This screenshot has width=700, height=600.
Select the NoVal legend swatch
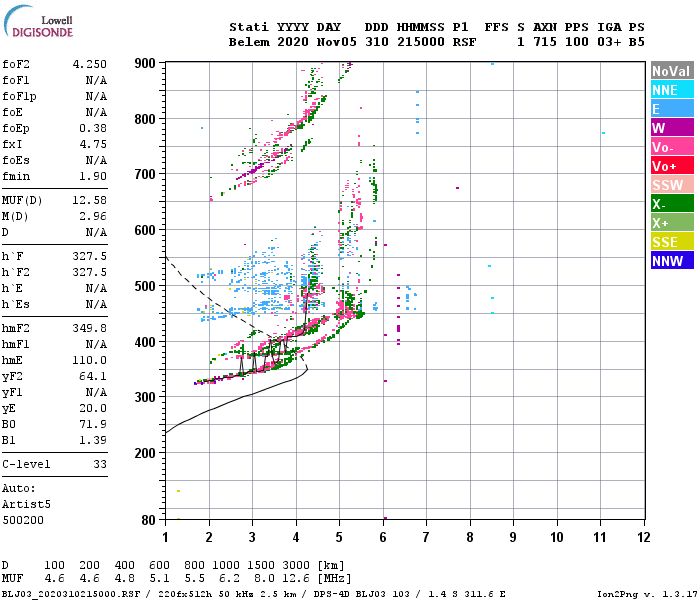click(672, 71)
